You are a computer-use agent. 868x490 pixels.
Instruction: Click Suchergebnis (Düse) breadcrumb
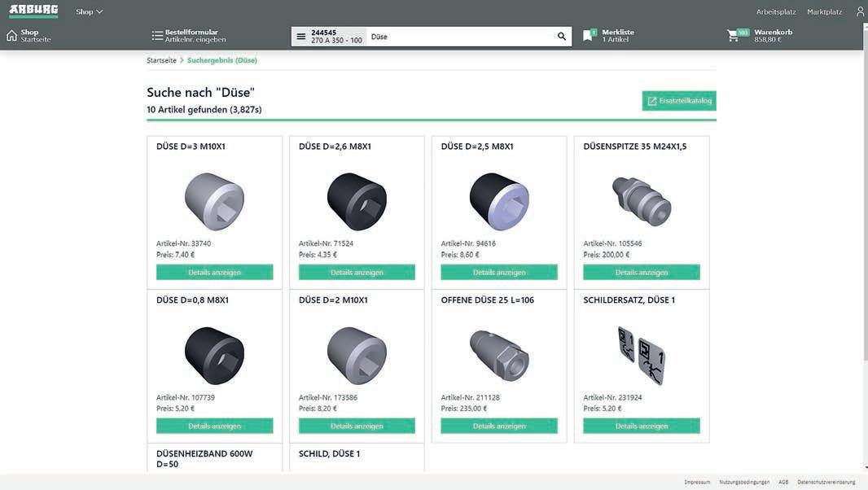point(222,60)
